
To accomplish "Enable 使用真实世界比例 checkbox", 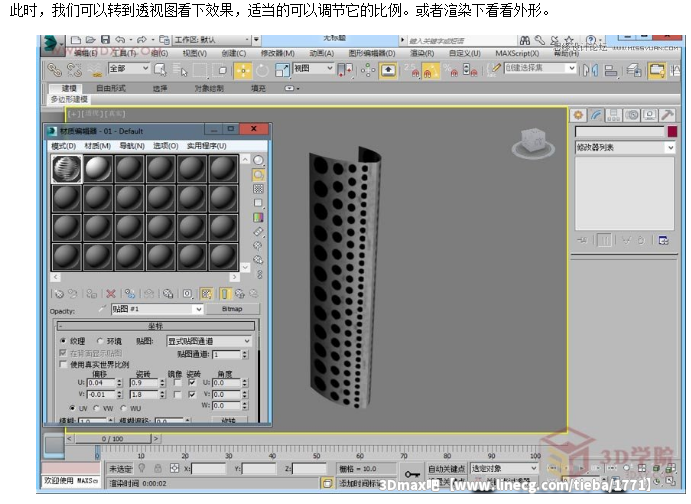I will tap(63, 364).
